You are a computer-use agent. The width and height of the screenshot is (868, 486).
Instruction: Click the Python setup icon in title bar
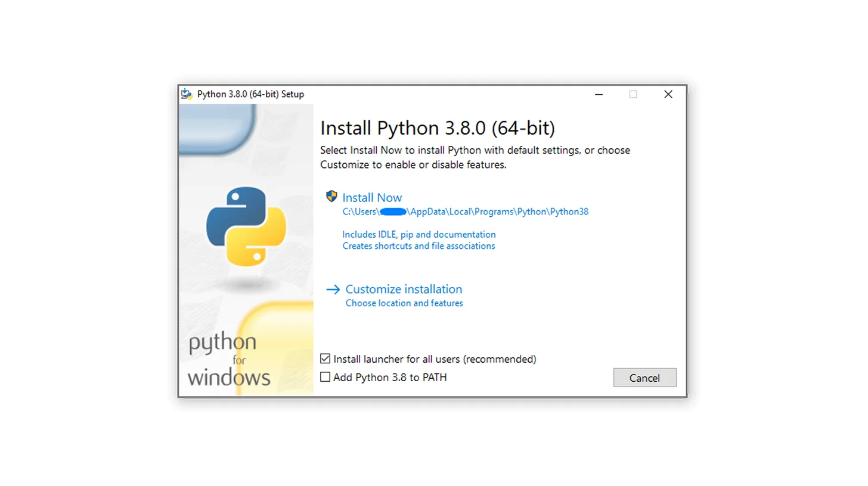point(187,94)
